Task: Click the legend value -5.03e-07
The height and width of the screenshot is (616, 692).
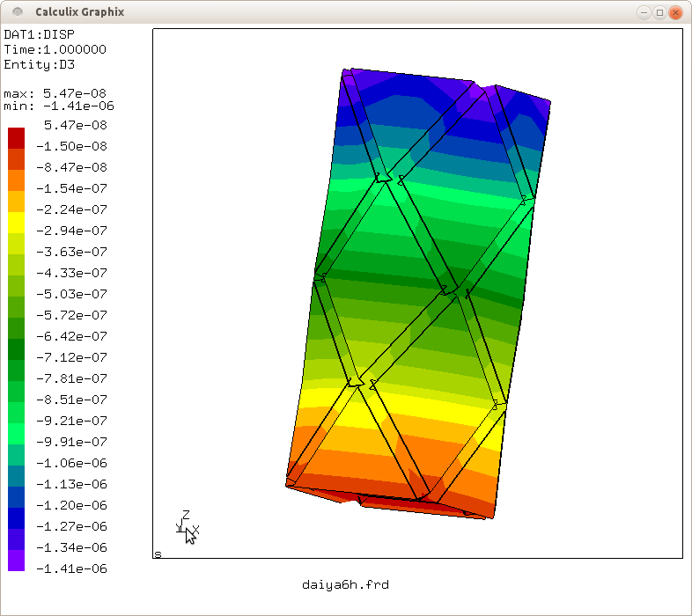Action: [x=72, y=294]
